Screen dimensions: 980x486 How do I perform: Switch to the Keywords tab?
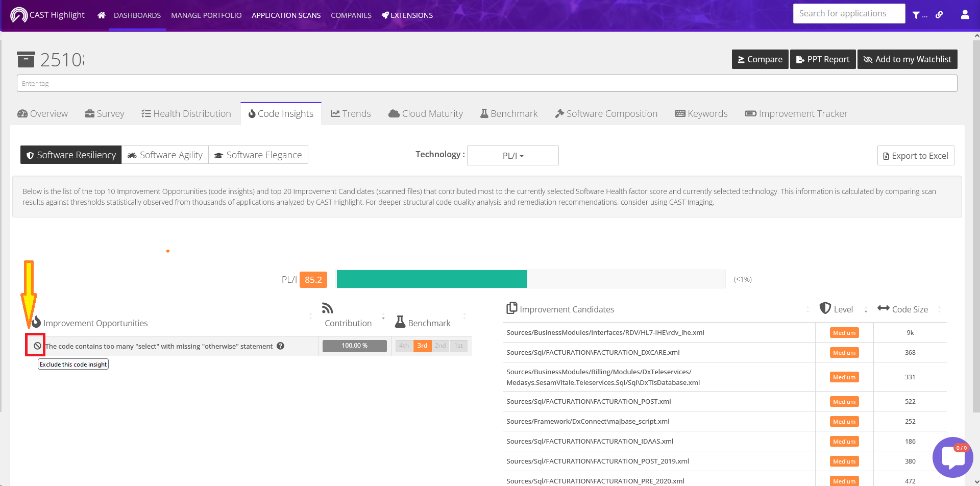(x=701, y=113)
